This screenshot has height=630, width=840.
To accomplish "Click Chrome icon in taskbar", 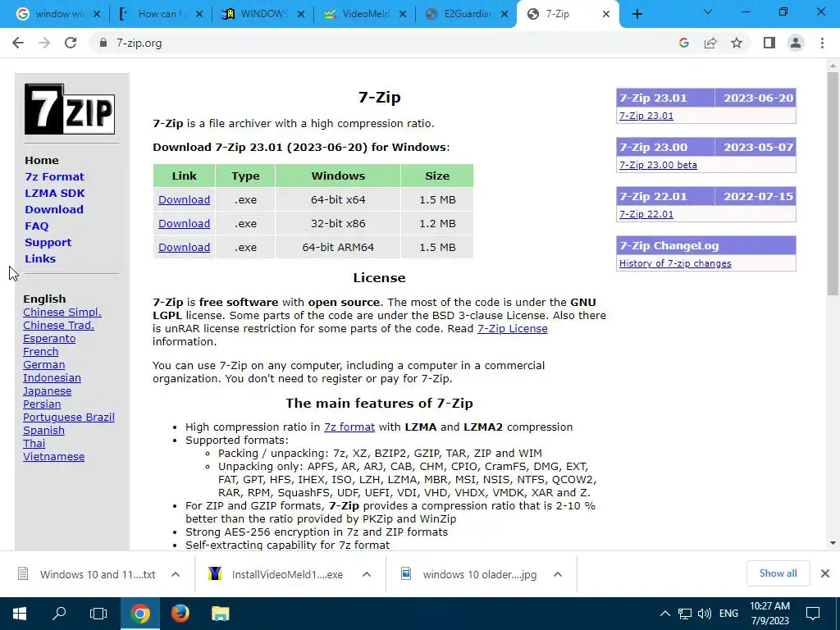I will tap(139, 614).
